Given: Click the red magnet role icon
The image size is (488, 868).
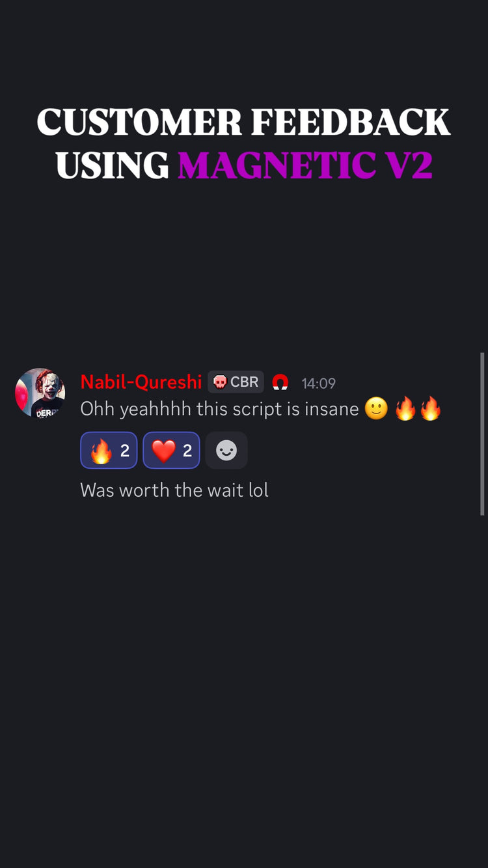Looking at the screenshot, I should pos(280,382).
